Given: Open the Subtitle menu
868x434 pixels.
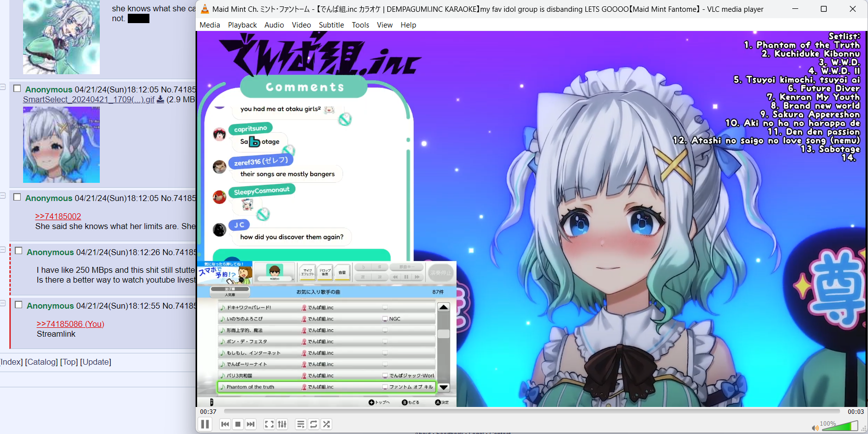Looking at the screenshot, I should 331,25.
